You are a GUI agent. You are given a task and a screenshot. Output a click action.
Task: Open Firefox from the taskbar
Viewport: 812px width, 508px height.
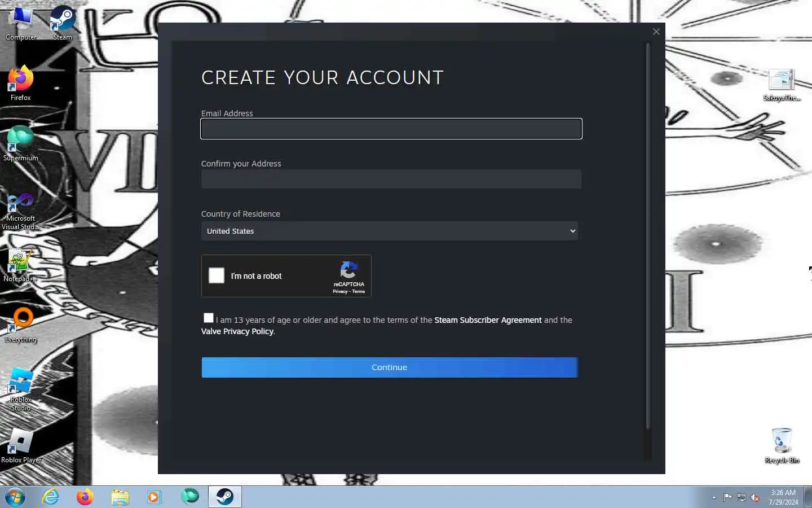[x=85, y=497]
